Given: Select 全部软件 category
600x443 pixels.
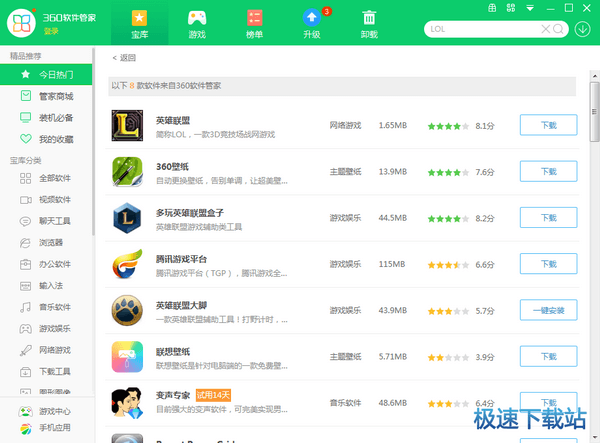Looking at the screenshot, I should click(x=46, y=178).
